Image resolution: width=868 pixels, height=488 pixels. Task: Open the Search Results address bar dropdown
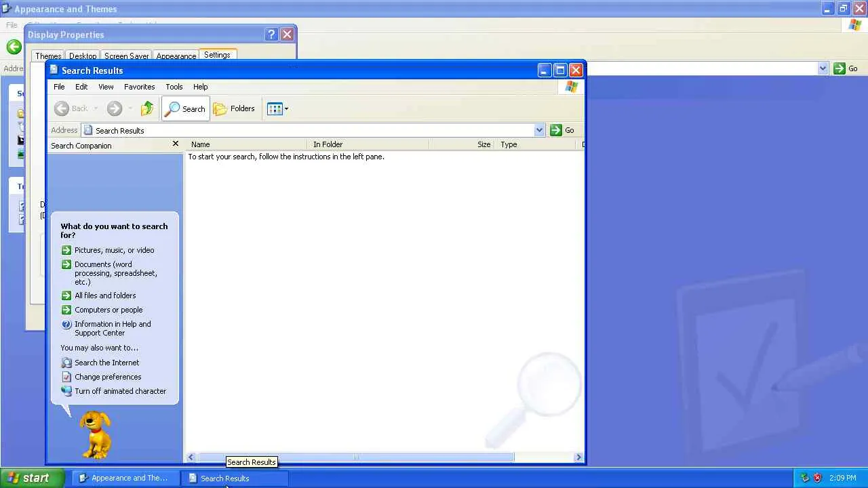click(539, 130)
